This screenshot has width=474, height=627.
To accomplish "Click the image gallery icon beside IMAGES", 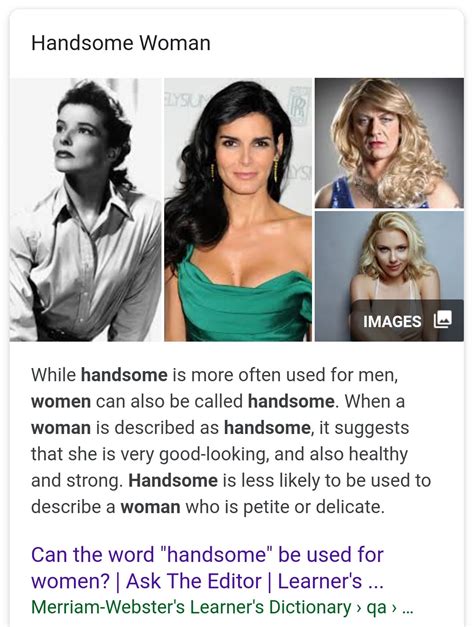I will (x=443, y=319).
